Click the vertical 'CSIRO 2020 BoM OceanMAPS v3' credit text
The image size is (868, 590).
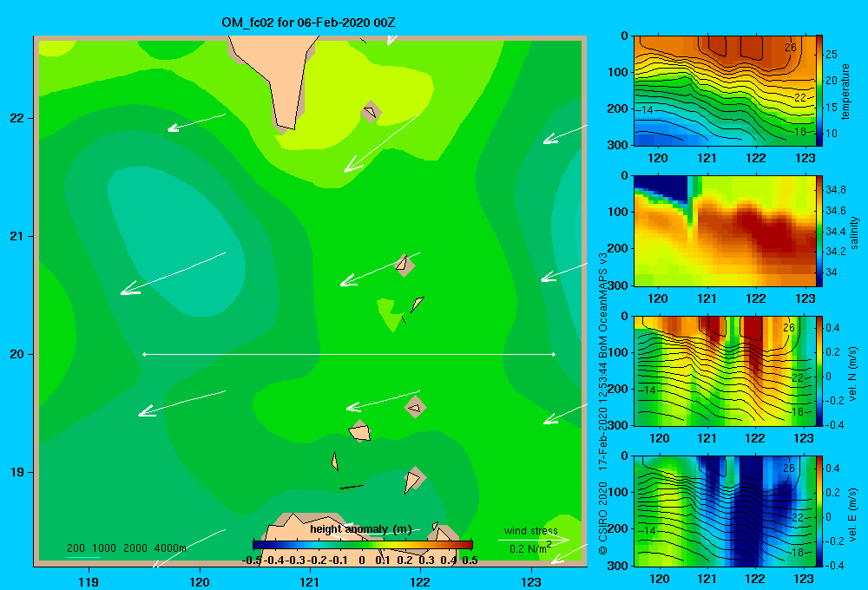[x=603, y=403]
